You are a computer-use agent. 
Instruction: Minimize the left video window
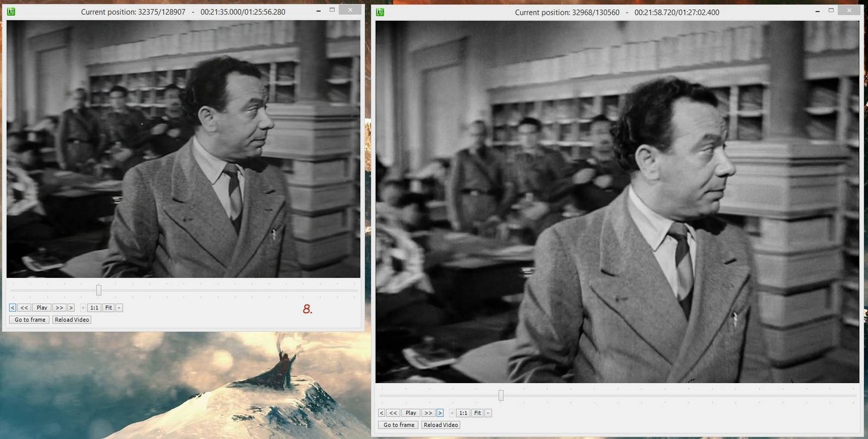pyautogui.click(x=318, y=10)
